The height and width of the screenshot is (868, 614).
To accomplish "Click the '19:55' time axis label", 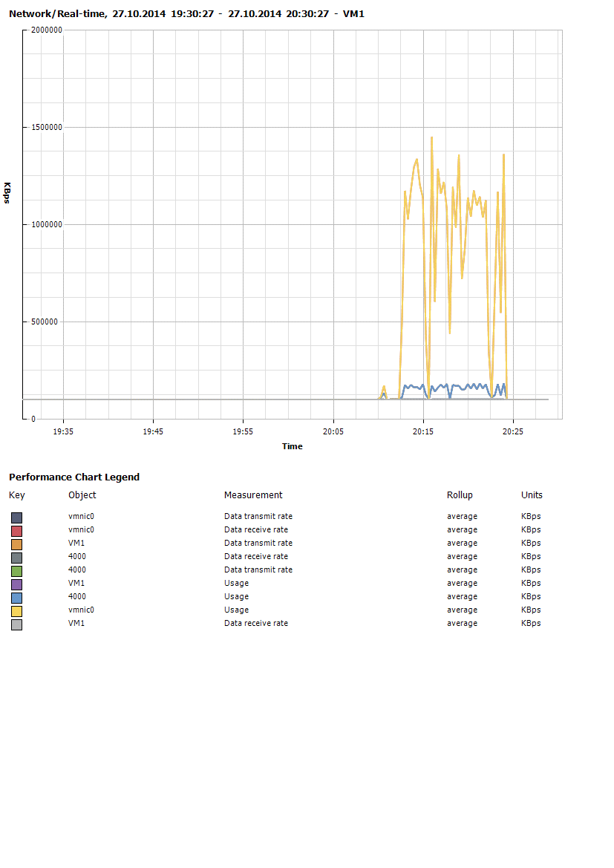I will [x=243, y=431].
